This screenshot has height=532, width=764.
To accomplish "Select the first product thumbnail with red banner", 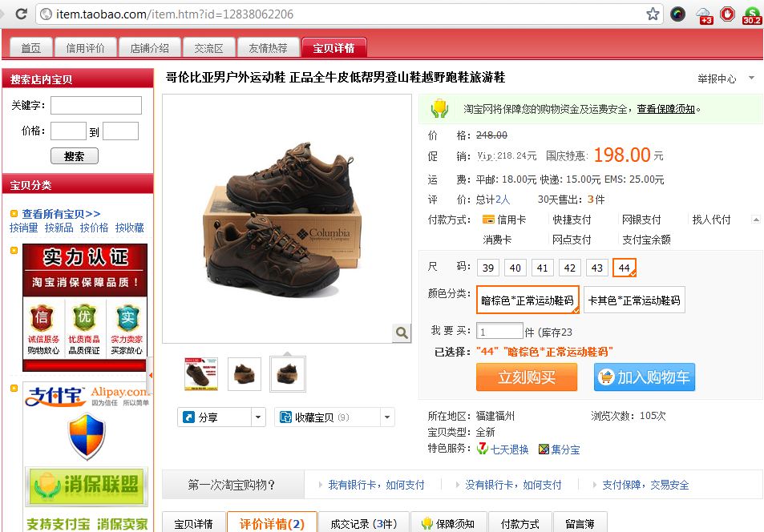I will pos(200,374).
